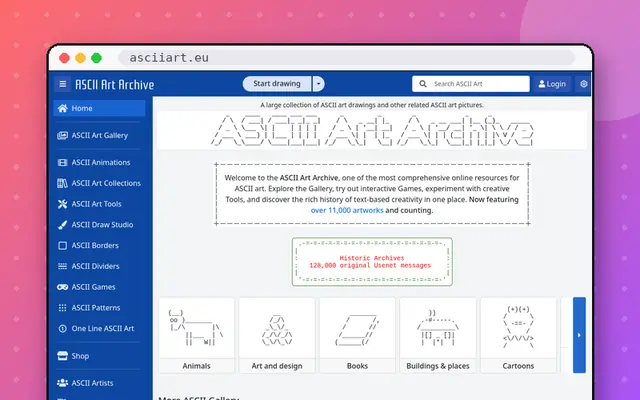The height and width of the screenshot is (400, 640).
Task: Click the ASCII Art Collections books icon
Action: [62, 183]
